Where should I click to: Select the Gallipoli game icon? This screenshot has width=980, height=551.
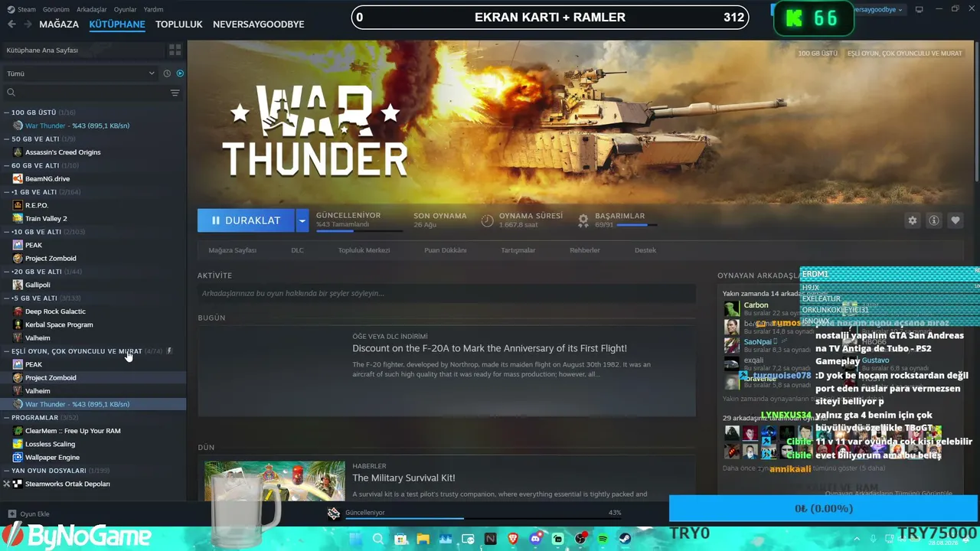tap(18, 285)
